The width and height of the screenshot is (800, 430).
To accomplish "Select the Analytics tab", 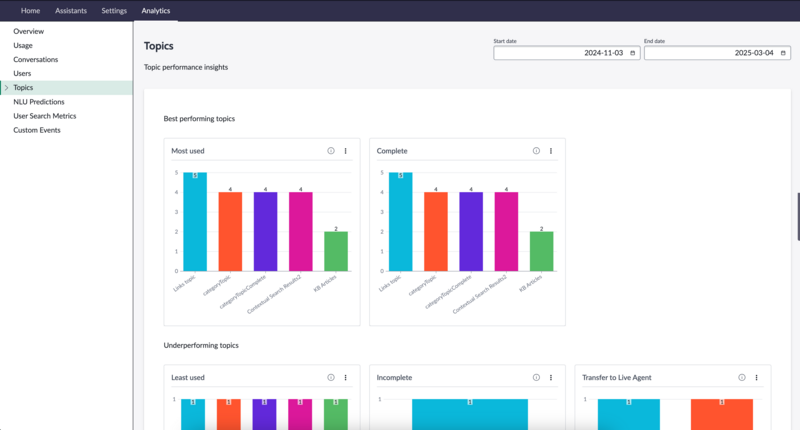I will pyautogui.click(x=156, y=11).
